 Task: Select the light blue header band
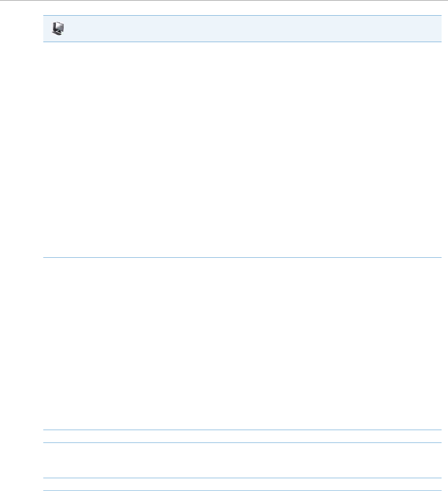(242, 28)
